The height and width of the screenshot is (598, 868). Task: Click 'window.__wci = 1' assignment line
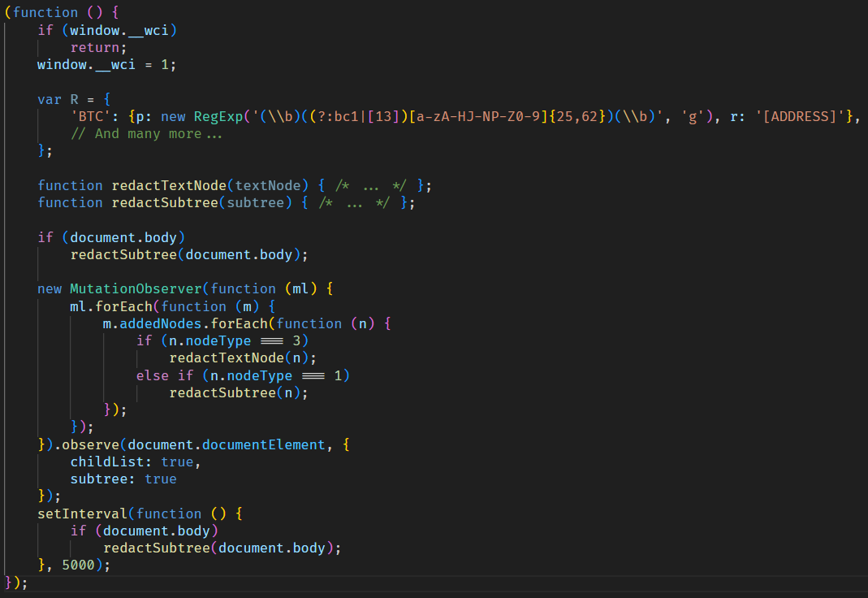pyautogui.click(x=106, y=64)
